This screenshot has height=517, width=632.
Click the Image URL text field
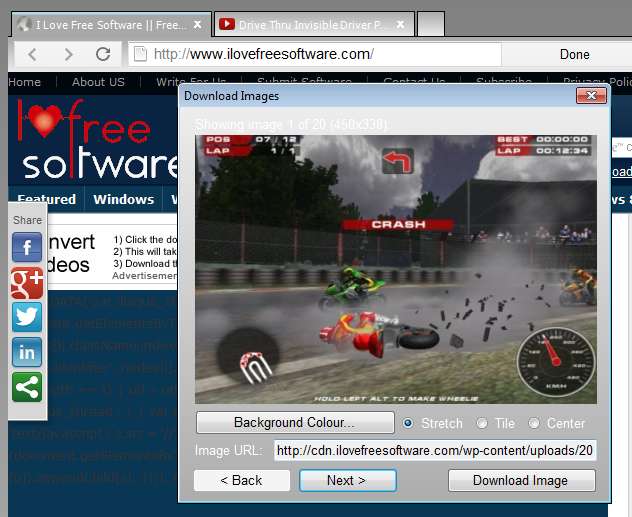pos(435,450)
